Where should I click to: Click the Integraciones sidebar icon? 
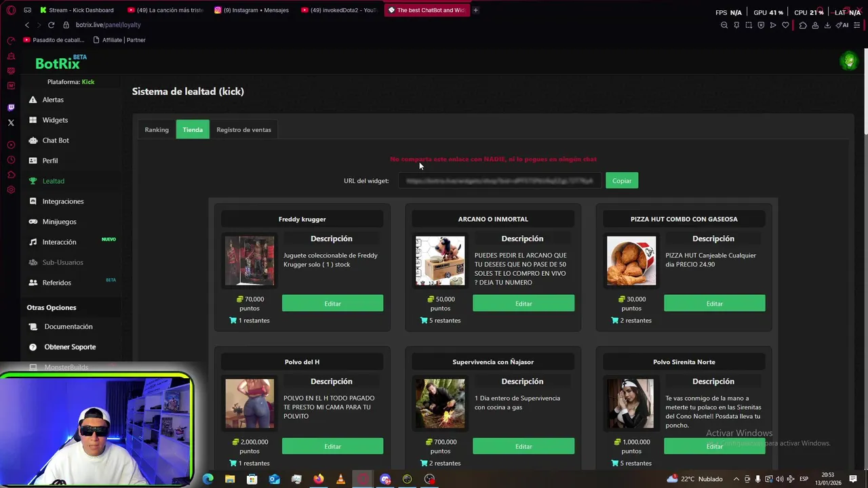coord(33,201)
